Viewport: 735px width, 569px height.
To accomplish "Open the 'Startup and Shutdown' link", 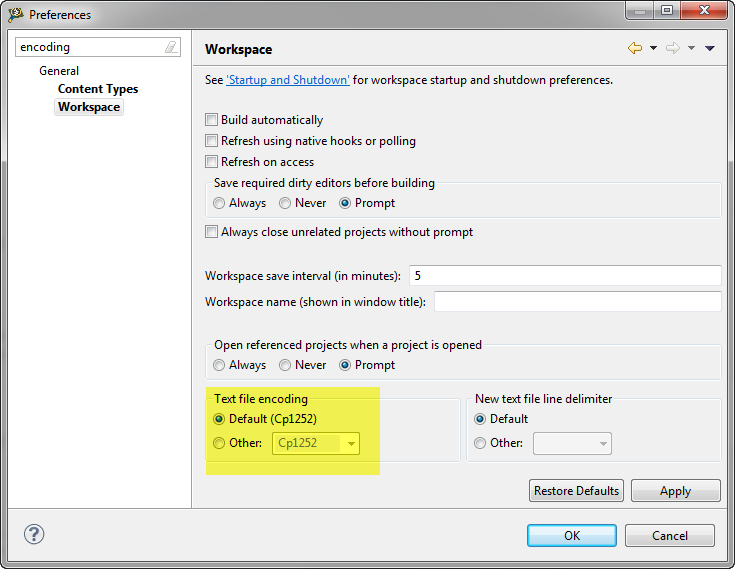I will 288,80.
